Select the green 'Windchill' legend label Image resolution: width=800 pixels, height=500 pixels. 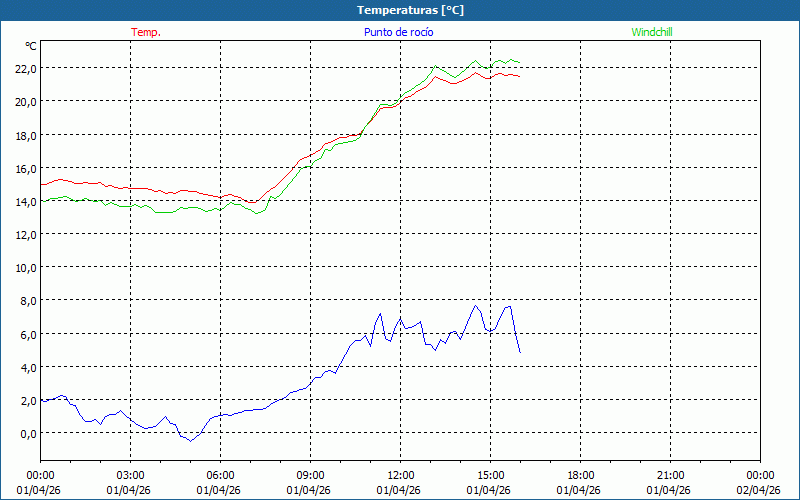point(652,32)
